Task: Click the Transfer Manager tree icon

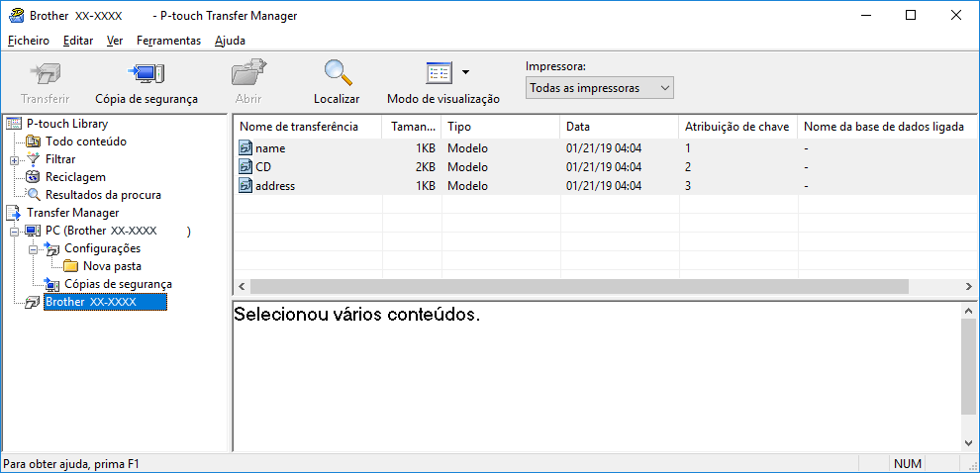Action: pos(13,213)
